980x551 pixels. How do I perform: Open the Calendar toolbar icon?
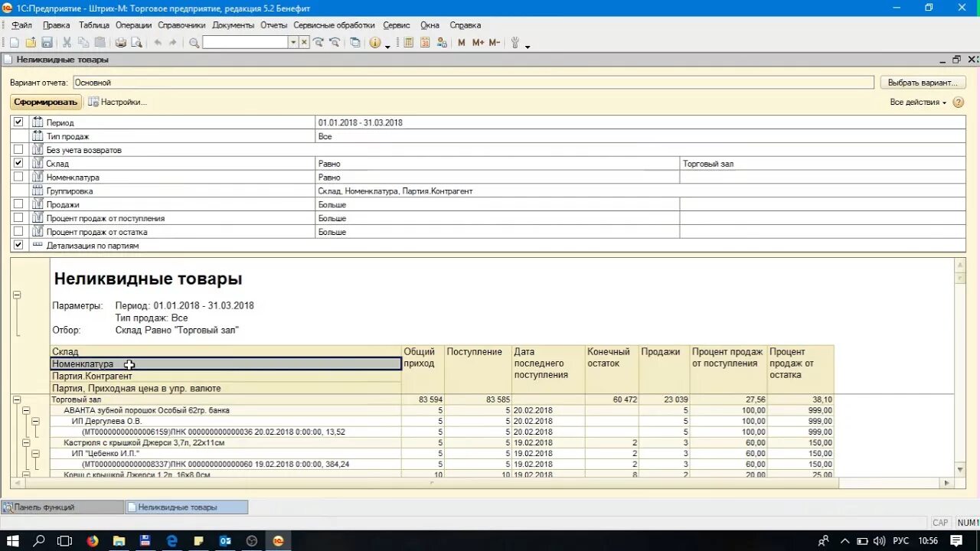tap(426, 43)
